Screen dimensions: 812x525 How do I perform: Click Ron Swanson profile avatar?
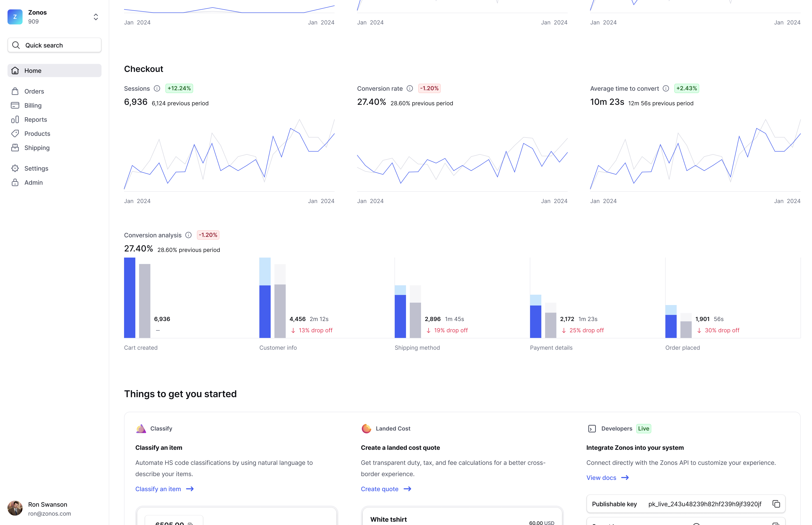(15, 508)
